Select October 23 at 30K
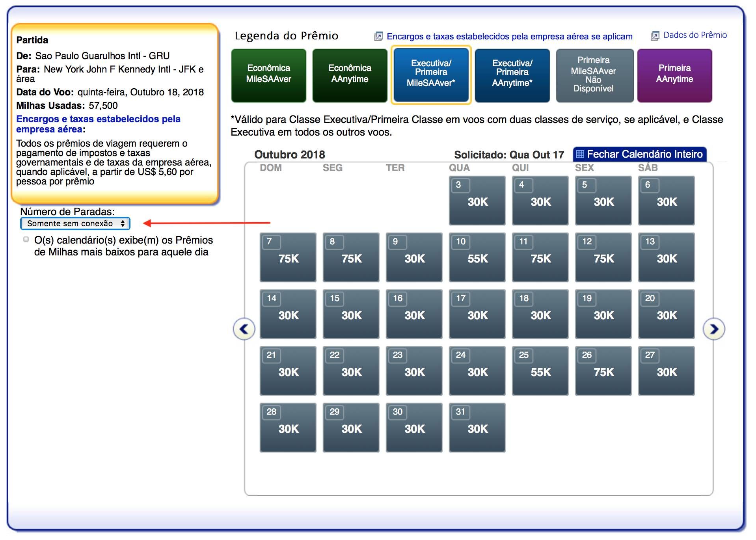Viewport: 756px width, 540px height. coord(414,371)
